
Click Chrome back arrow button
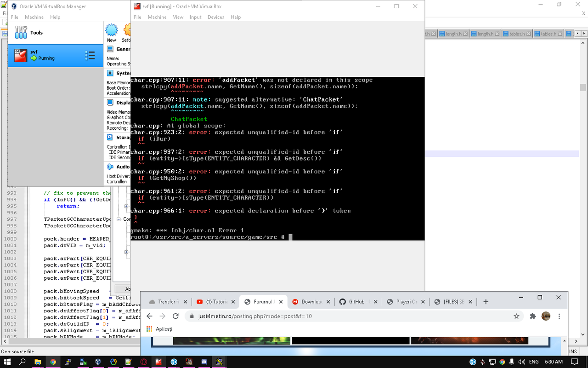[x=149, y=316]
